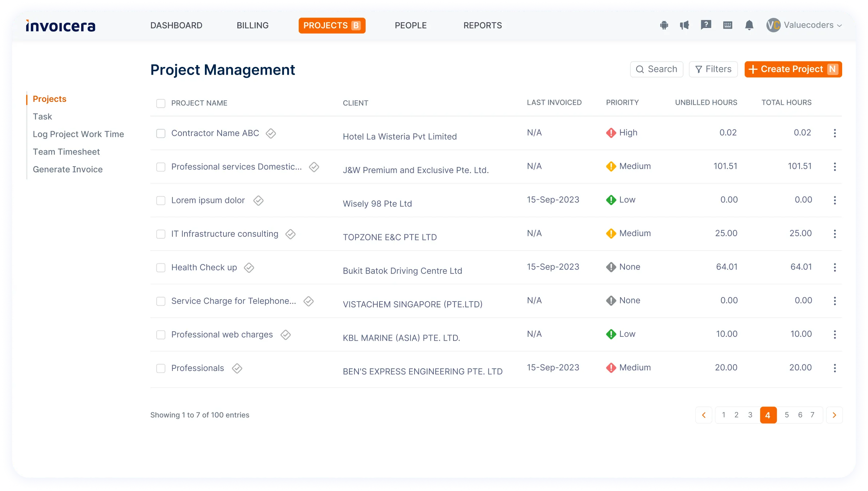Screen dimensions: 868x491
Task: Click the red Medium priority icon for Professionals
Action: [x=611, y=368]
